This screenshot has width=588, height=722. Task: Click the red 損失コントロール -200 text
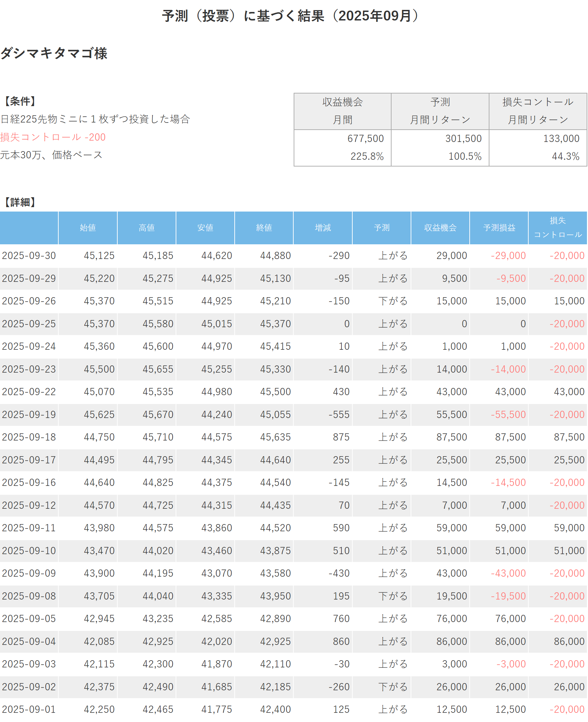[x=53, y=137]
